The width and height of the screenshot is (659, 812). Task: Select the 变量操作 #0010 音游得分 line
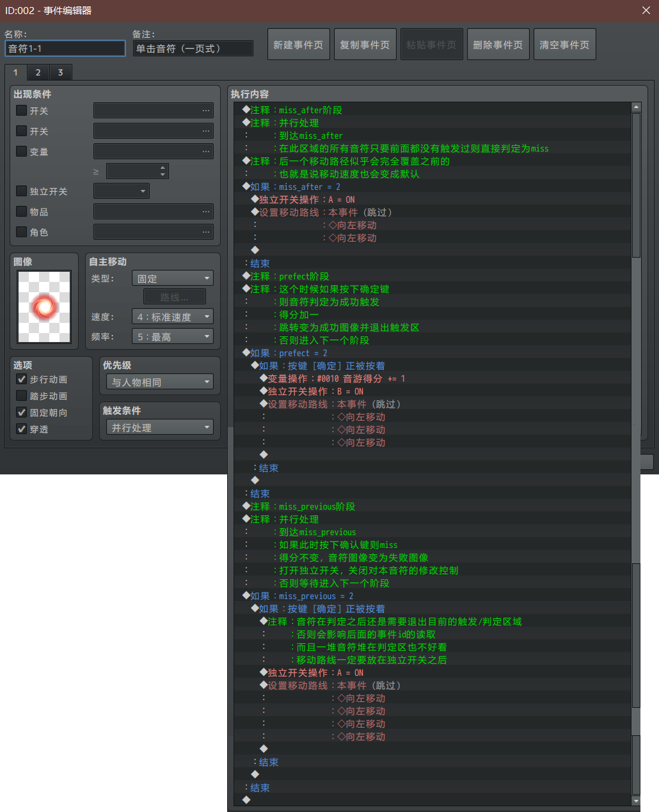433,379
